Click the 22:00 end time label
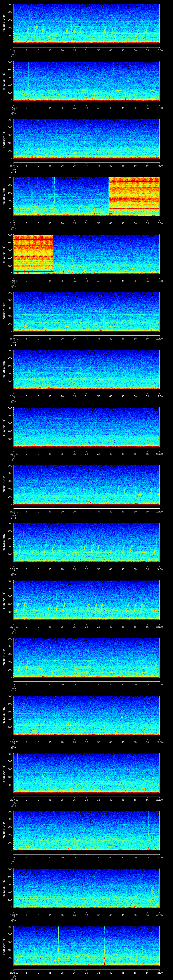The width and height of the screenshot is (173, 980). tap(160, 454)
